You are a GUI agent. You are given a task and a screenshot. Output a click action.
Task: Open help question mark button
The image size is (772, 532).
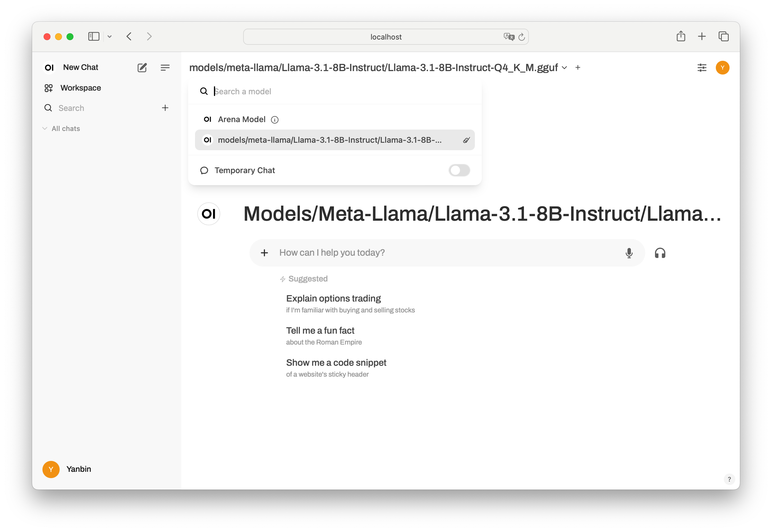coord(729,479)
